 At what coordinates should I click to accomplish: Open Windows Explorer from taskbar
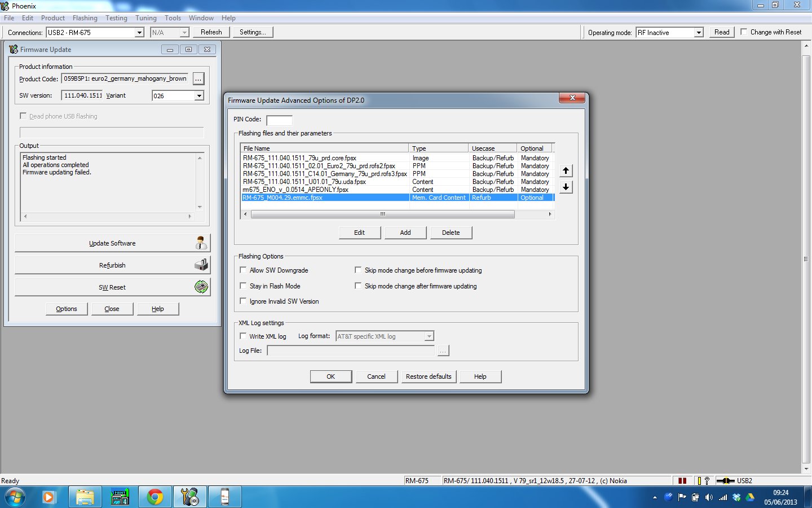[85, 497]
